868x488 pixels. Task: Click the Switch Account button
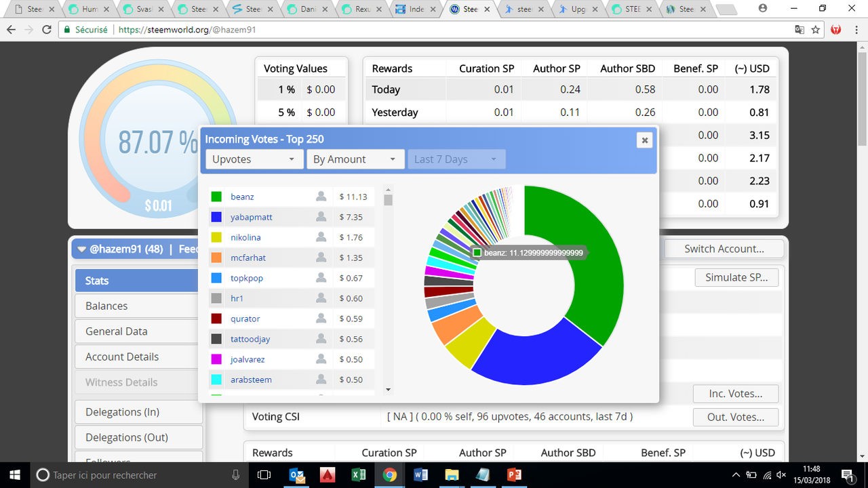coord(724,249)
